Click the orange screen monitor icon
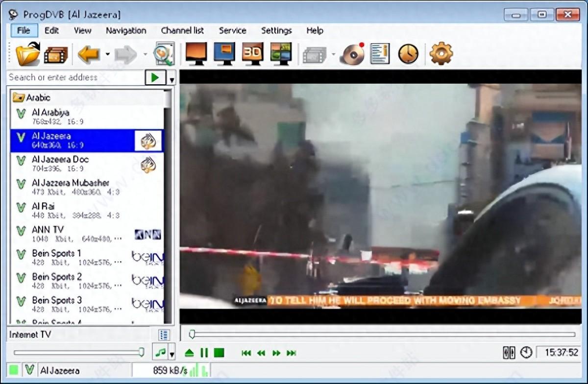The height and width of the screenshot is (384, 588). pyautogui.click(x=196, y=54)
